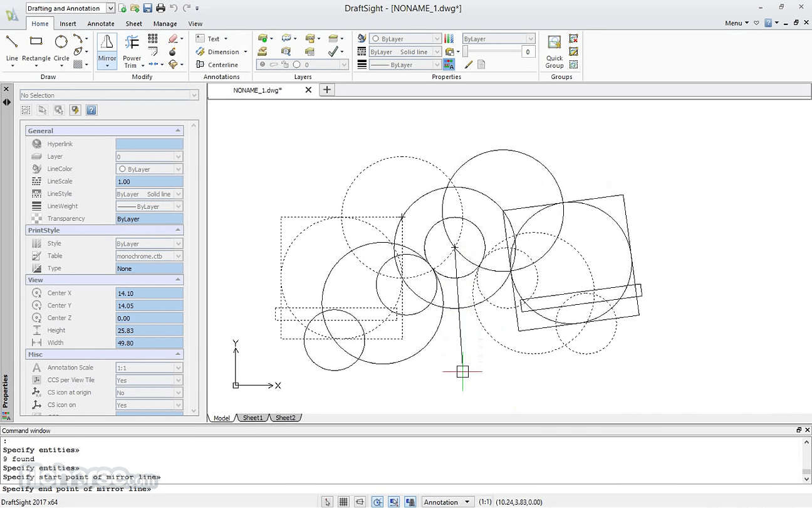Toggle the snap icon in status bar
812x508 pixels.
(x=327, y=502)
